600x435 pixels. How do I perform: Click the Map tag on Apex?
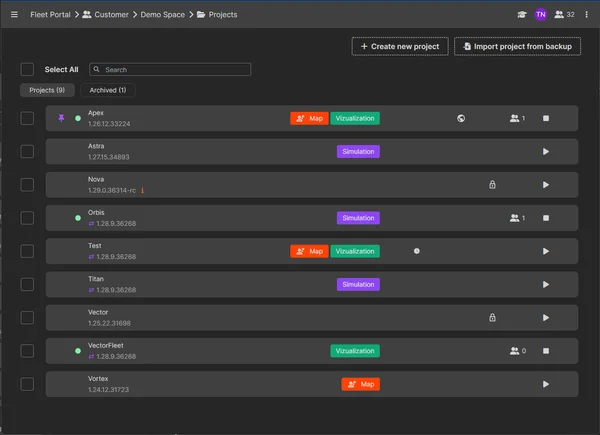coord(309,118)
